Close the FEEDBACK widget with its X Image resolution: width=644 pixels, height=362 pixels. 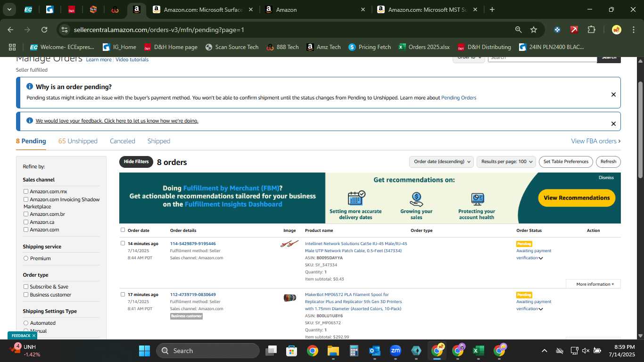pyautogui.click(x=34, y=336)
